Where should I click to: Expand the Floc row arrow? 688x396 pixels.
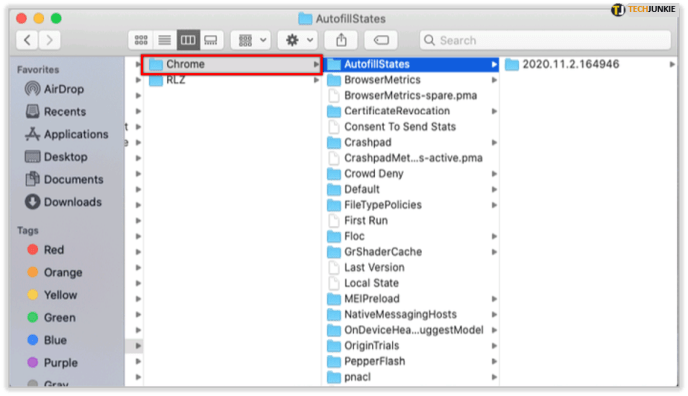click(x=494, y=236)
